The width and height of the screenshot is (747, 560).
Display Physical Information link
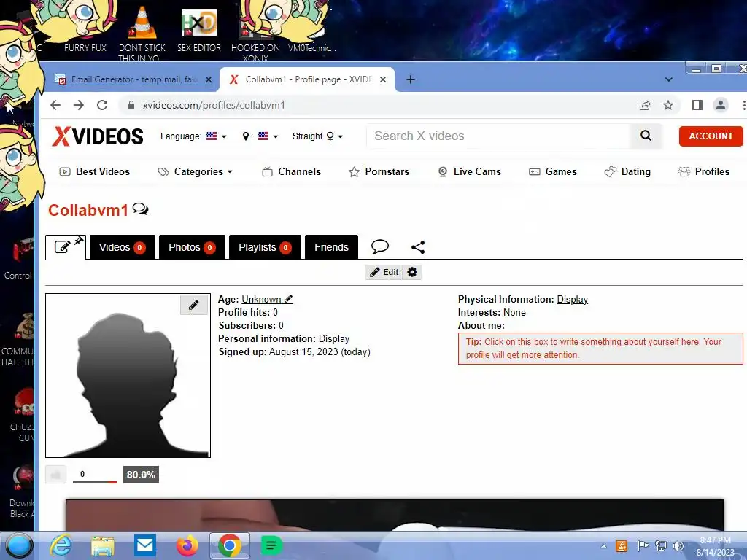tap(572, 300)
